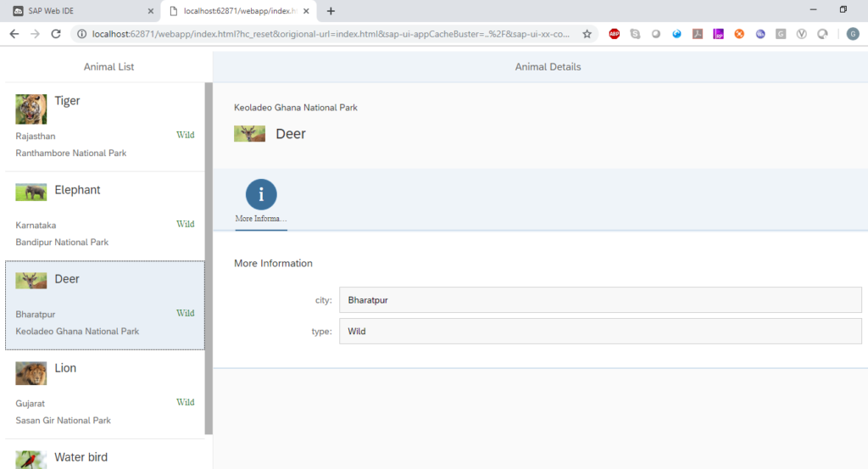
Task: Select Water bird in the animal list
Action: (104, 455)
